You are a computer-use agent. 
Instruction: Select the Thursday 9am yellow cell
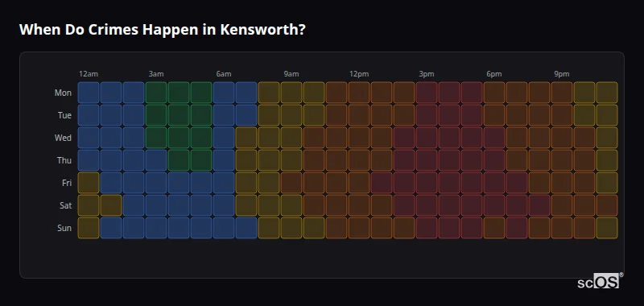[291, 160]
